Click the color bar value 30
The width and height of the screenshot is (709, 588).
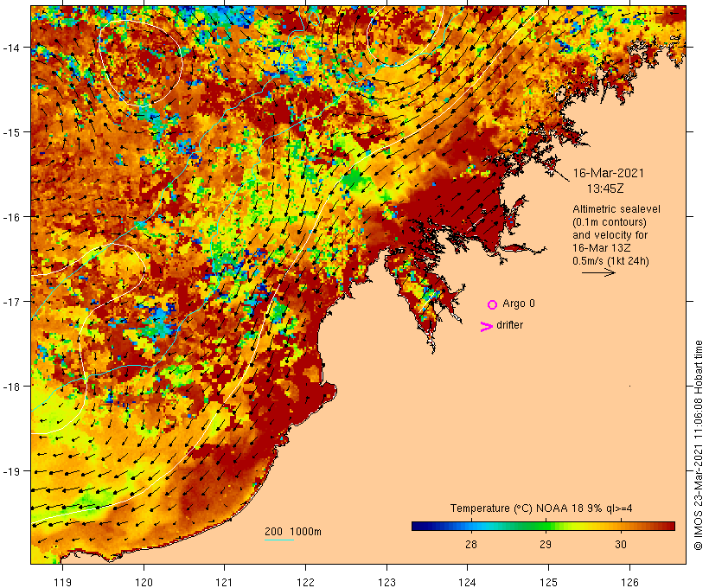coord(621,544)
